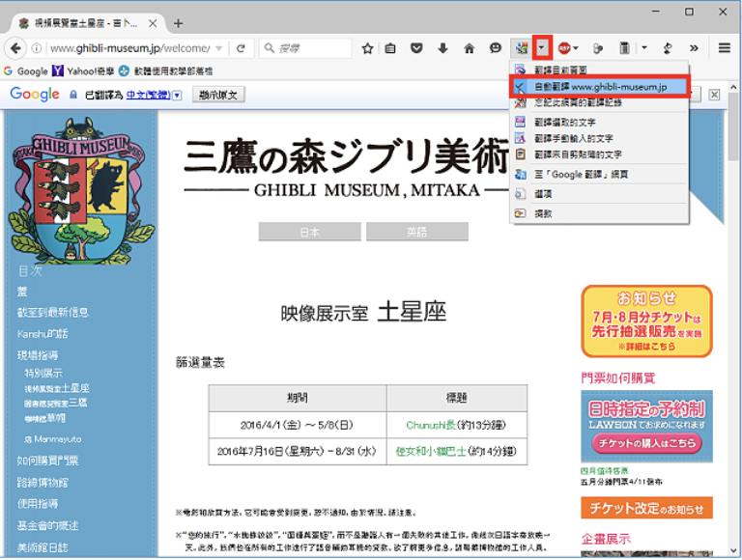Close the current browser tab
The width and height of the screenshot is (742, 560).
tap(153, 23)
